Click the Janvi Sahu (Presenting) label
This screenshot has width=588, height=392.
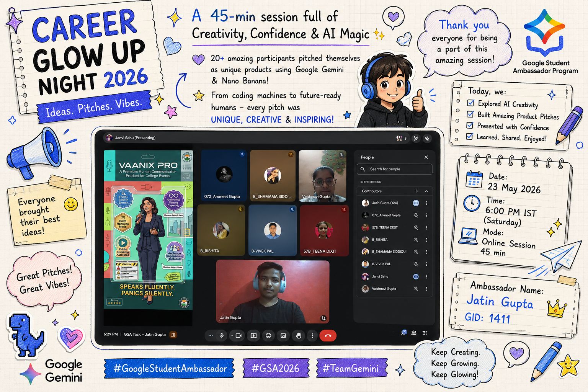pos(135,138)
